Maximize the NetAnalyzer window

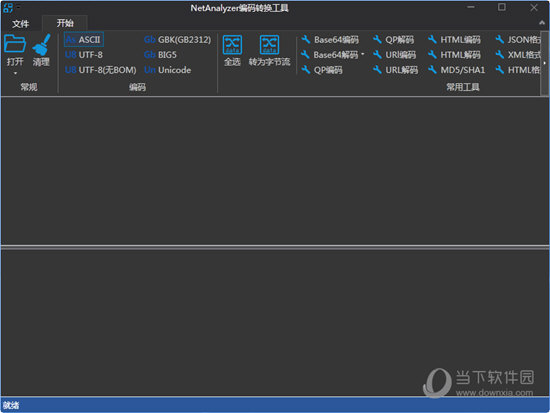pyautogui.click(x=502, y=7)
